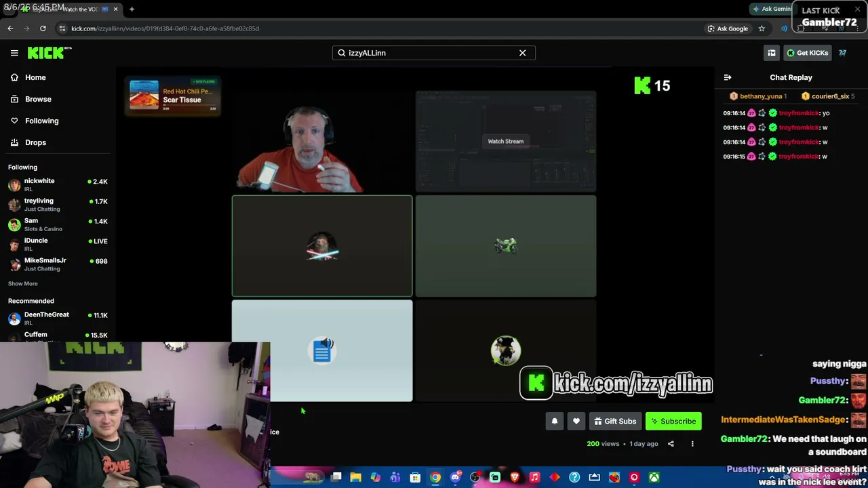Subscribe to the izzyallinn channel
This screenshot has width=868, height=488.
coord(673,422)
